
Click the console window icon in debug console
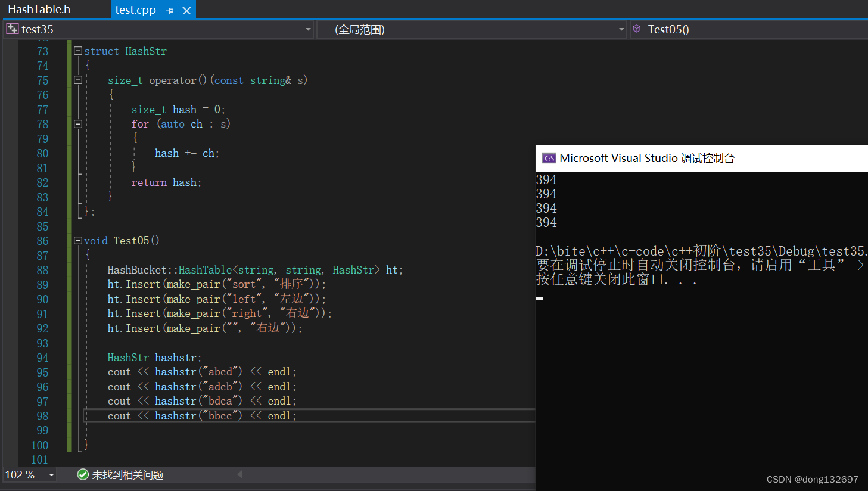549,158
